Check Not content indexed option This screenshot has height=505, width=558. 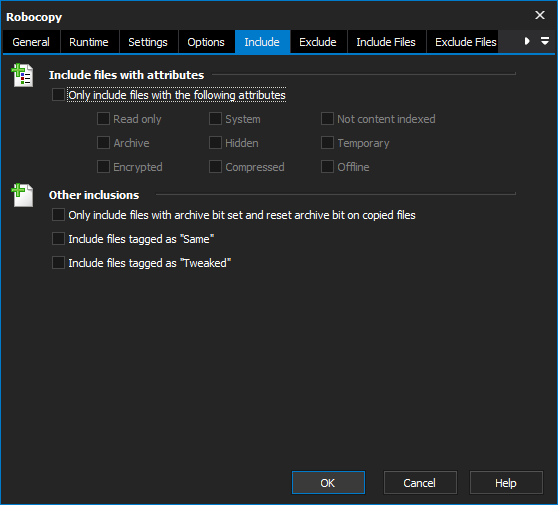pyautogui.click(x=327, y=119)
